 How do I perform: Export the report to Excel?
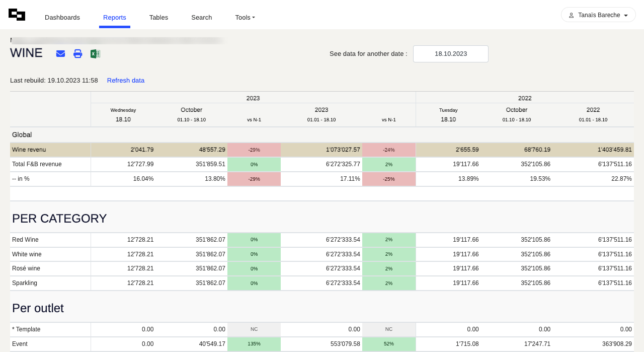pos(95,54)
